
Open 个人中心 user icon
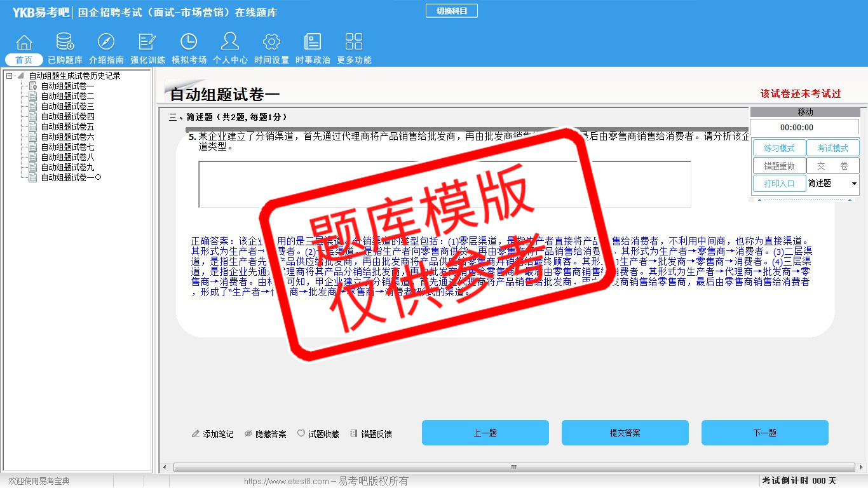pyautogui.click(x=230, y=42)
